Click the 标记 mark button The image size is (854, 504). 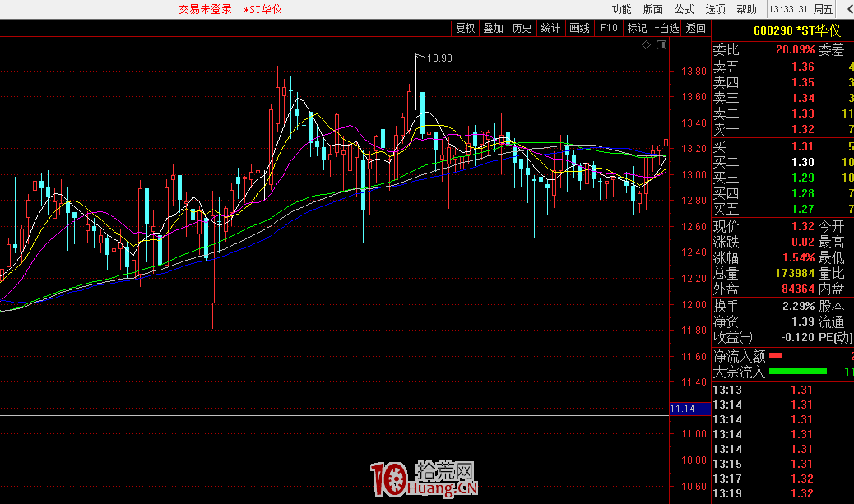pos(637,28)
